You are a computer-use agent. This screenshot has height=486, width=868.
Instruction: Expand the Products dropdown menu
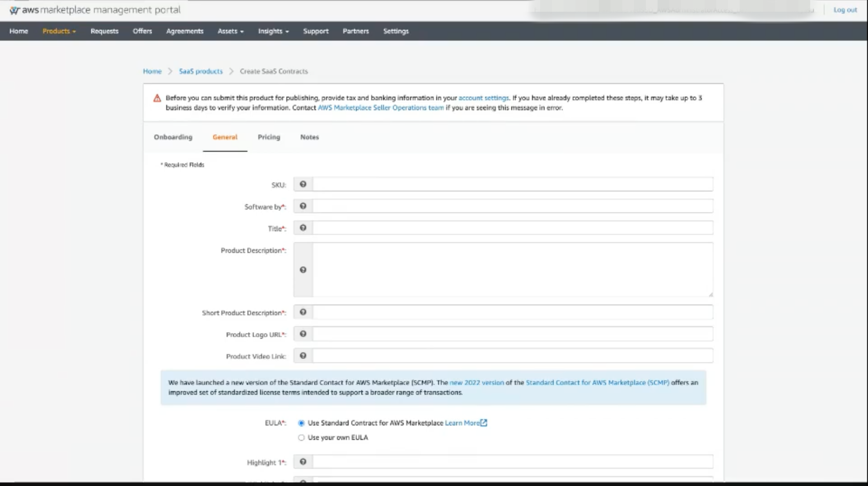click(59, 31)
